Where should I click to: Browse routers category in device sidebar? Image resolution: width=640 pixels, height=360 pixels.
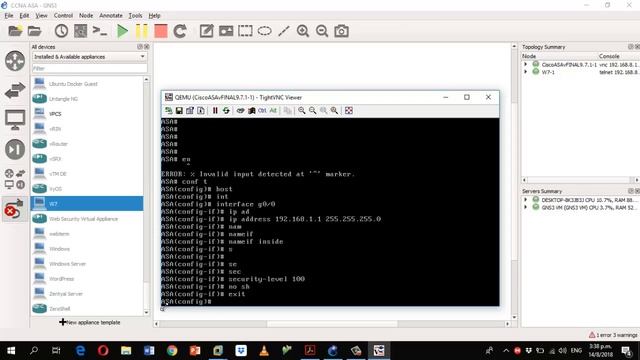(15, 61)
